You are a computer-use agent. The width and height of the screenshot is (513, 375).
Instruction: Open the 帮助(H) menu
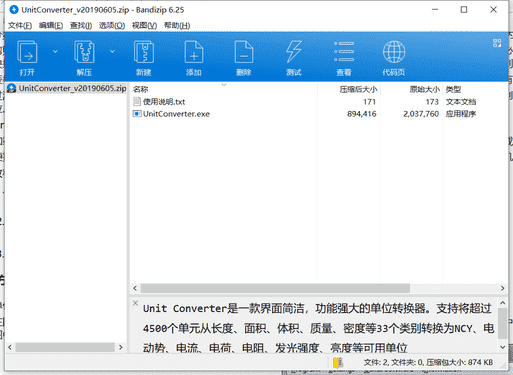[x=177, y=26]
